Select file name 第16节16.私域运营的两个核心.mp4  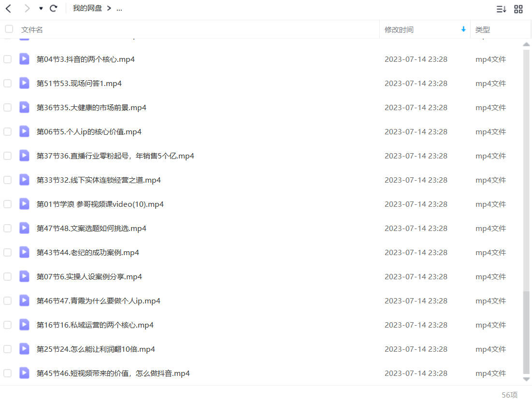click(95, 325)
